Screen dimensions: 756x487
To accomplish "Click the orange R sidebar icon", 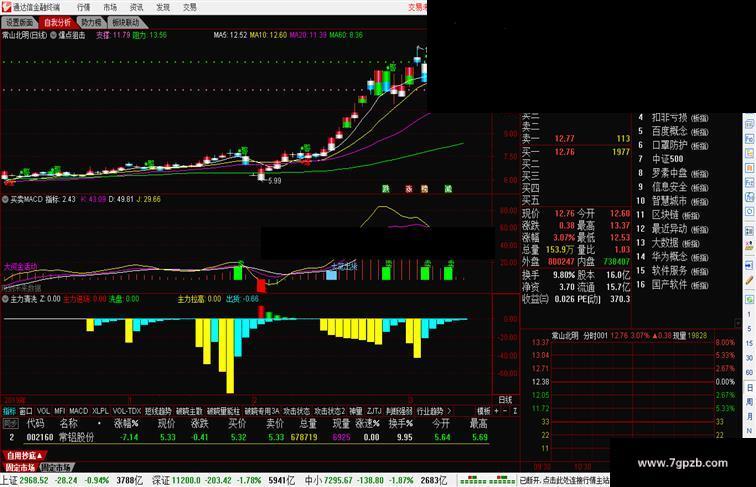I will pos(750,168).
